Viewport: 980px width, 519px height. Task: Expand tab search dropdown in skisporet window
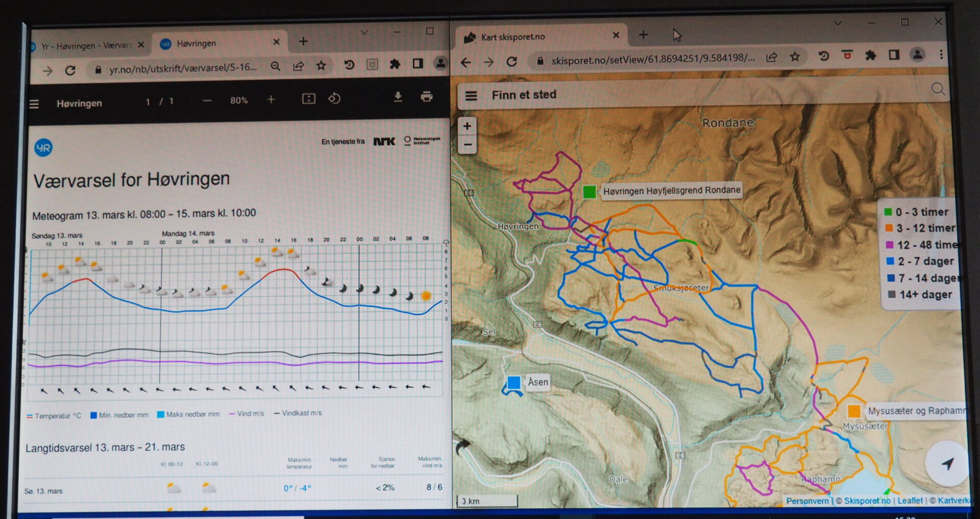pos(838,23)
